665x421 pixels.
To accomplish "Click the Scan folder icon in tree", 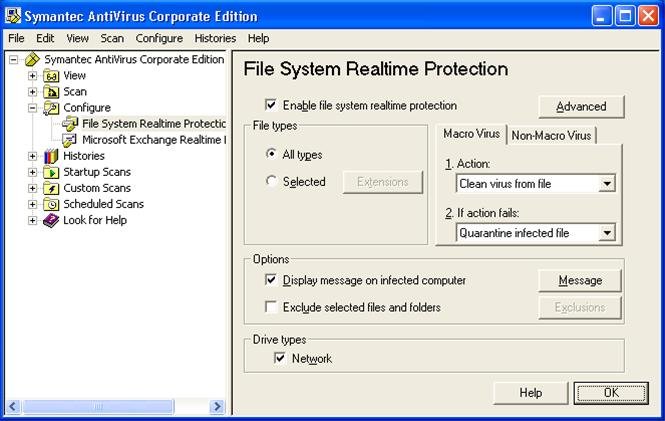I will coord(51,92).
